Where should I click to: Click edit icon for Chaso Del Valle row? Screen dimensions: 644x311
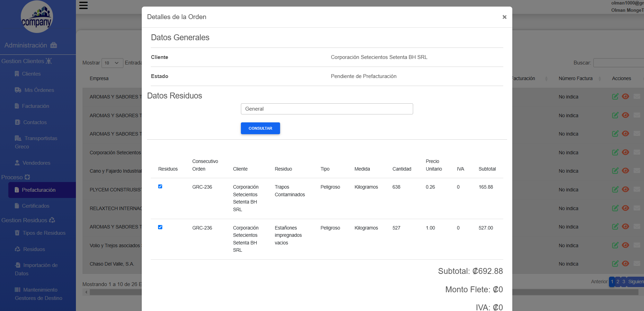tap(615, 264)
